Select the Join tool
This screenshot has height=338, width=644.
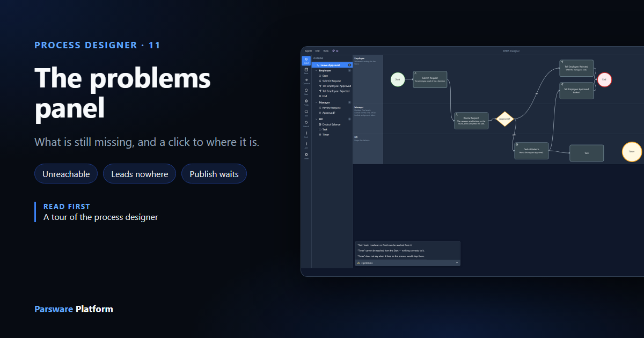click(306, 145)
